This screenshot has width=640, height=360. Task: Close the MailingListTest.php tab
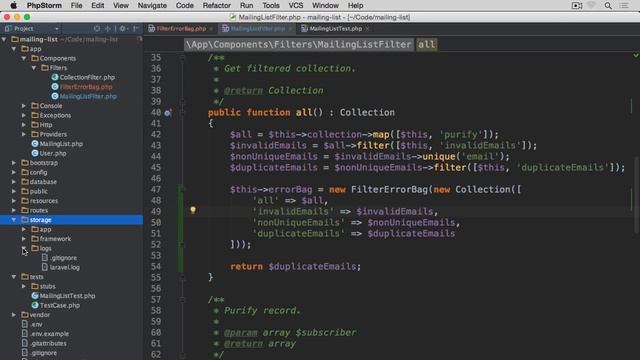point(367,29)
